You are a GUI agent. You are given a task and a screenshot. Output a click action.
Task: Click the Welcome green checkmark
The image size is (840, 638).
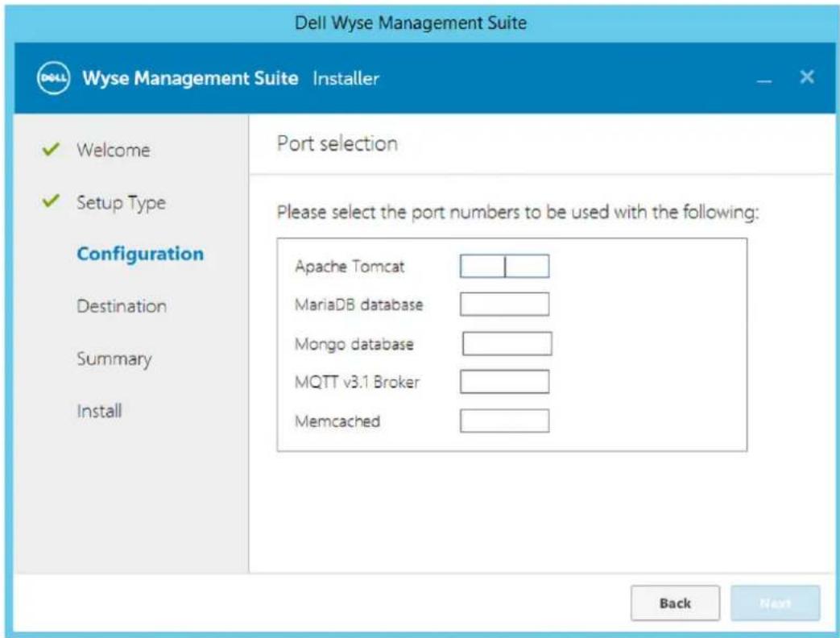[51, 149]
